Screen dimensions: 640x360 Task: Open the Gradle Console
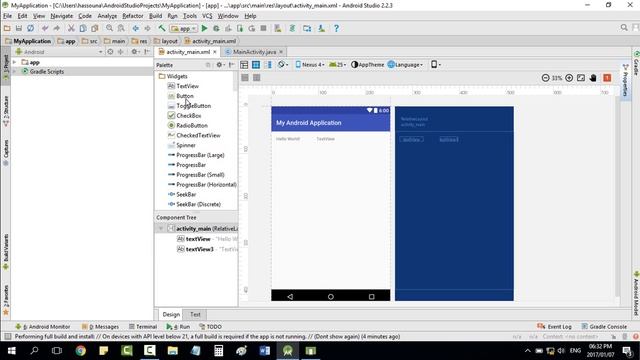coord(604,327)
